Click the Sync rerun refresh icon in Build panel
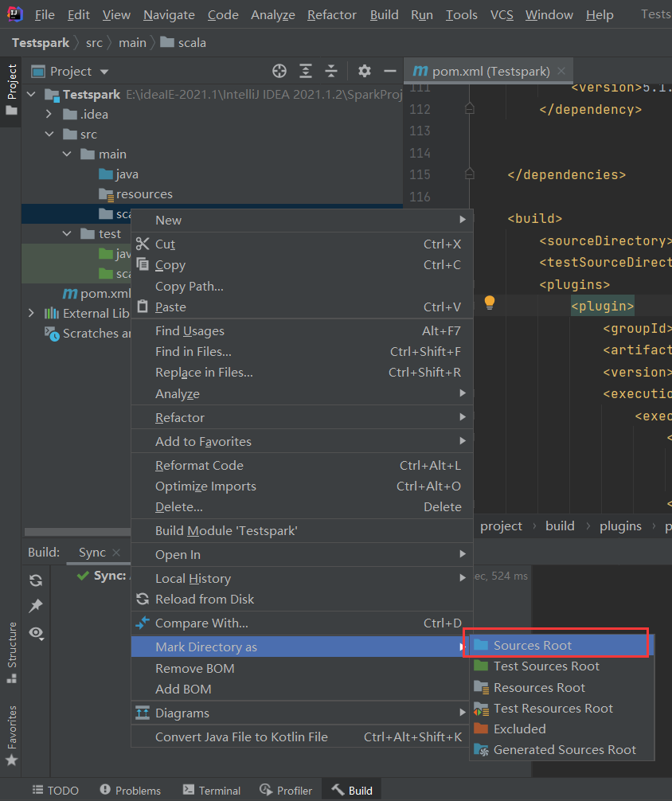 click(36, 580)
